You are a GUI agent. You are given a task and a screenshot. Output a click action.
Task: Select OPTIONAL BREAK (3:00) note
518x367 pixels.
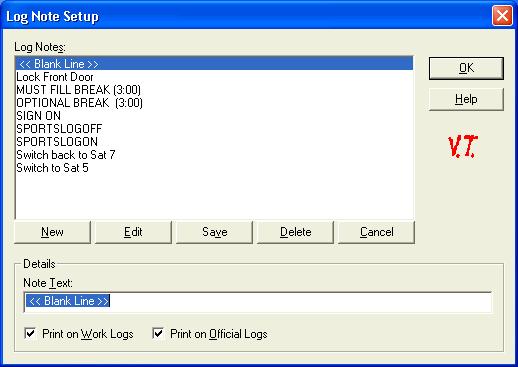coord(214,103)
